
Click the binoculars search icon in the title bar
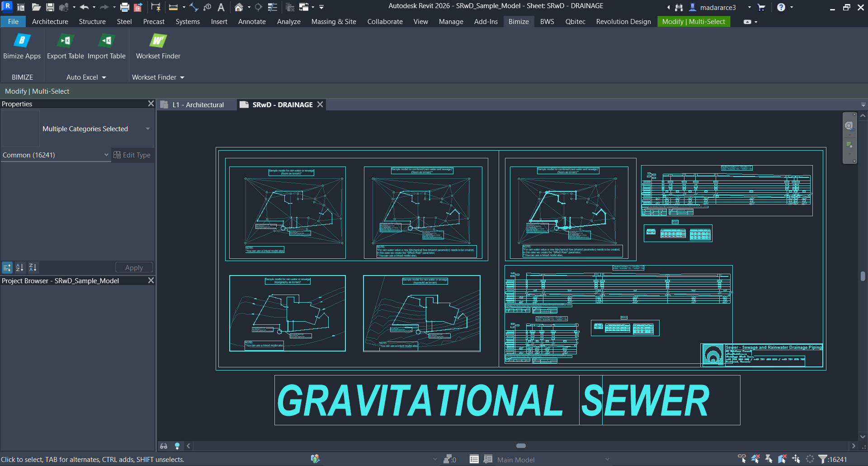click(x=679, y=7)
